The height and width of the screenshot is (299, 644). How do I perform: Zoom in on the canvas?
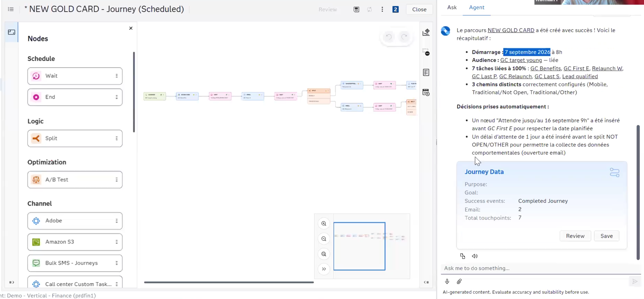click(324, 224)
